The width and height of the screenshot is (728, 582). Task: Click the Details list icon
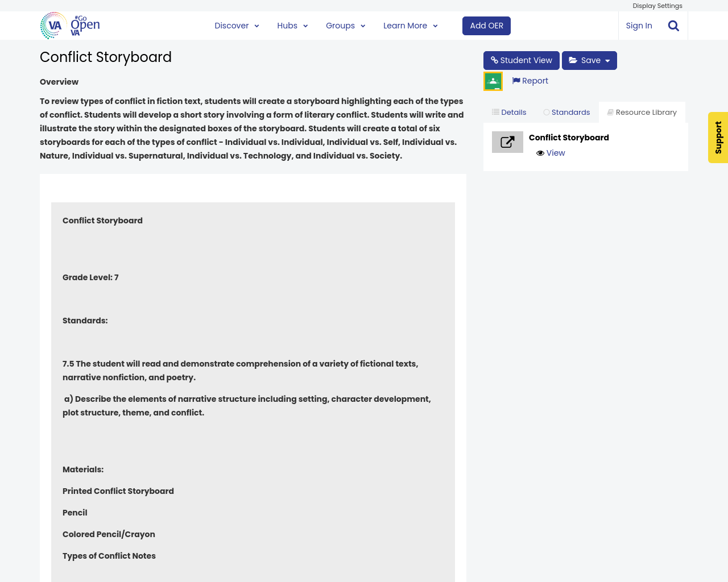click(495, 112)
